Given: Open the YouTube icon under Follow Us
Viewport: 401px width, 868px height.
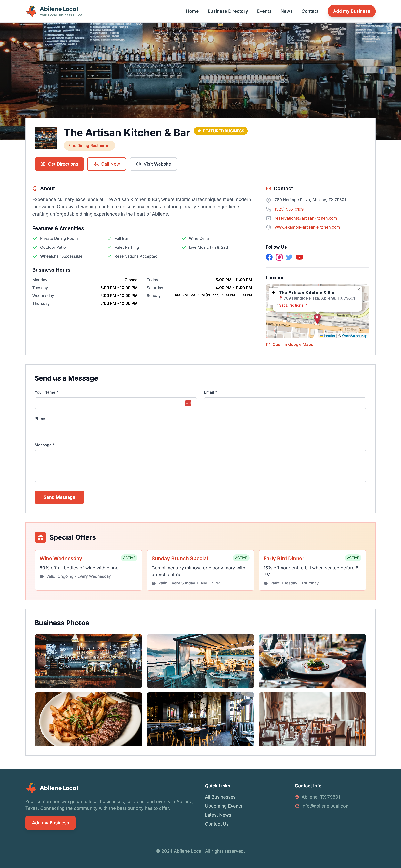Looking at the screenshot, I should pos(299,257).
